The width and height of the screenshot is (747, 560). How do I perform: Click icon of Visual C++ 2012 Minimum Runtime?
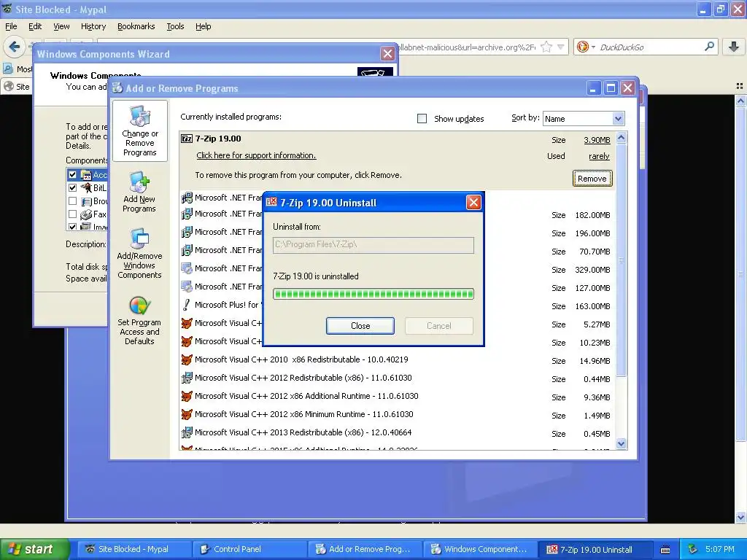(x=187, y=414)
